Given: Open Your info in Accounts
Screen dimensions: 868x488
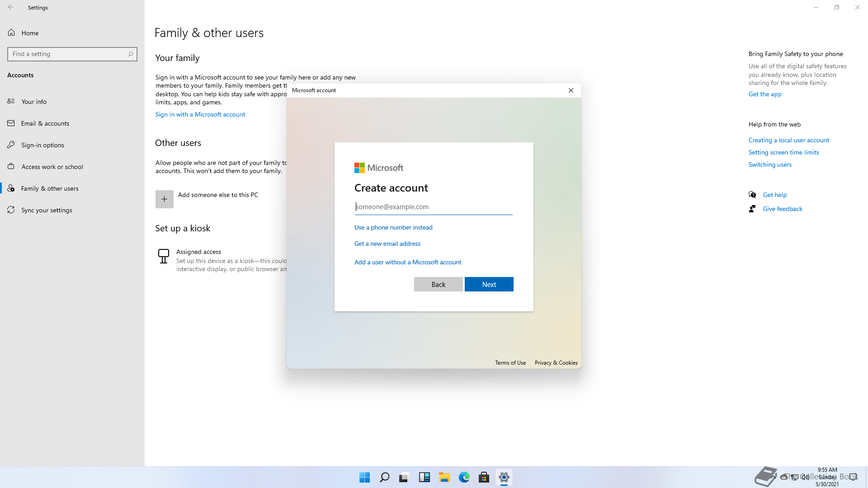Looking at the screenshot, I should [72, 101].
